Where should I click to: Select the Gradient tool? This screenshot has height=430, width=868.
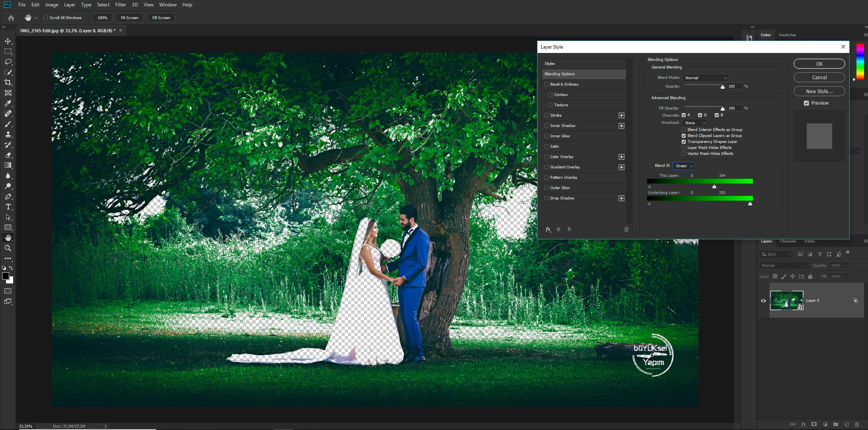click(x=8, y=165)
